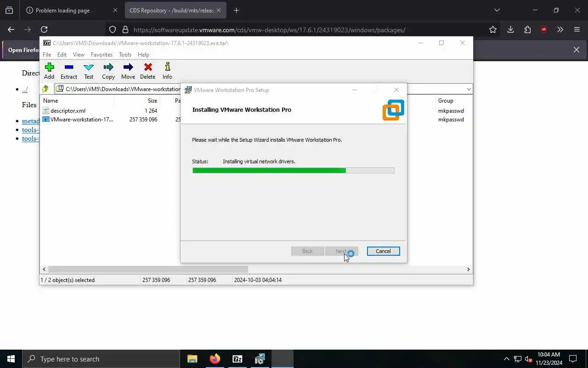Open the Tools menu in 7-Zip
588x368 pixels.
click(125, 54)
